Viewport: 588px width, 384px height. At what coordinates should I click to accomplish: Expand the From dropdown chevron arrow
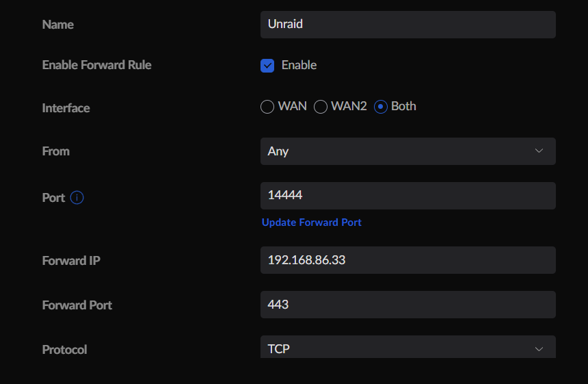tap(539, 151)
